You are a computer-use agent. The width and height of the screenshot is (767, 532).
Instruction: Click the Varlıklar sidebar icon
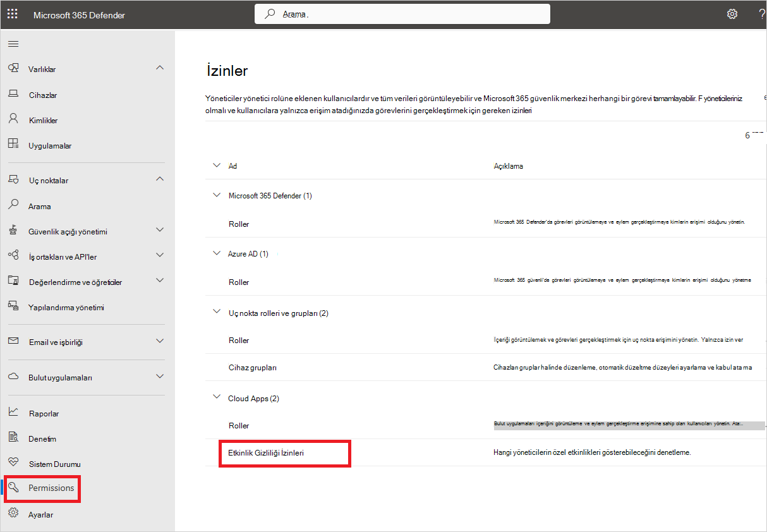13,68
